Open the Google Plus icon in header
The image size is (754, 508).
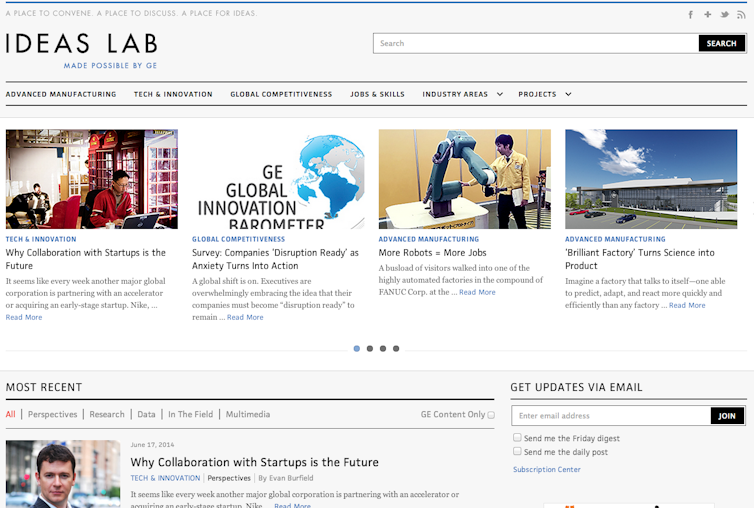[x=707, y=14]
